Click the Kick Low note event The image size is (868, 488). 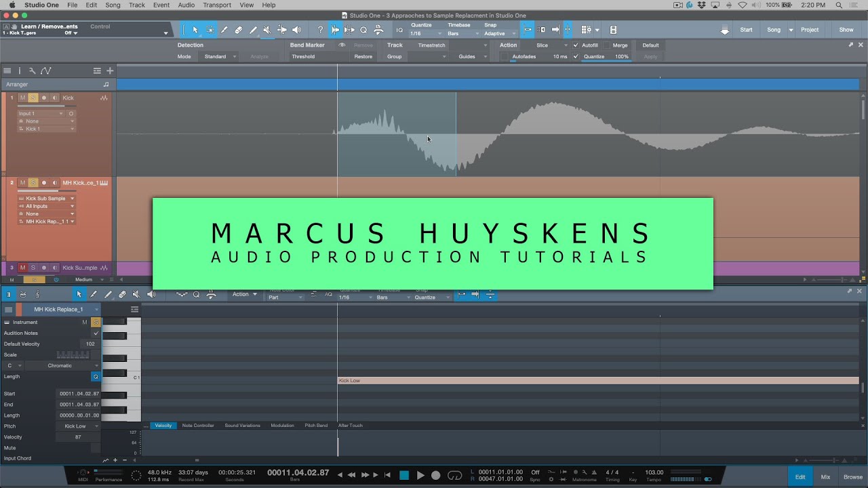[x=598, y=381]
